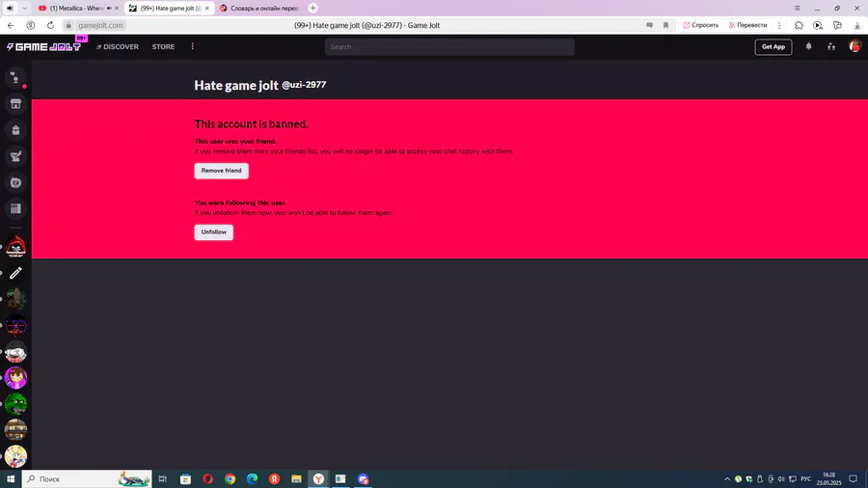868x488 pixels.
Task: Open the video player toolbar icon
Action: [x=818, y=25]
